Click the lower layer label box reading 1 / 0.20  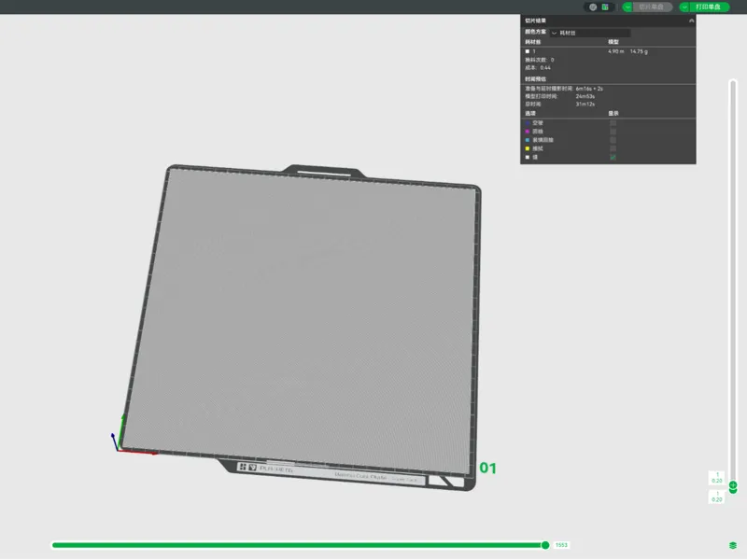[717, 497]
